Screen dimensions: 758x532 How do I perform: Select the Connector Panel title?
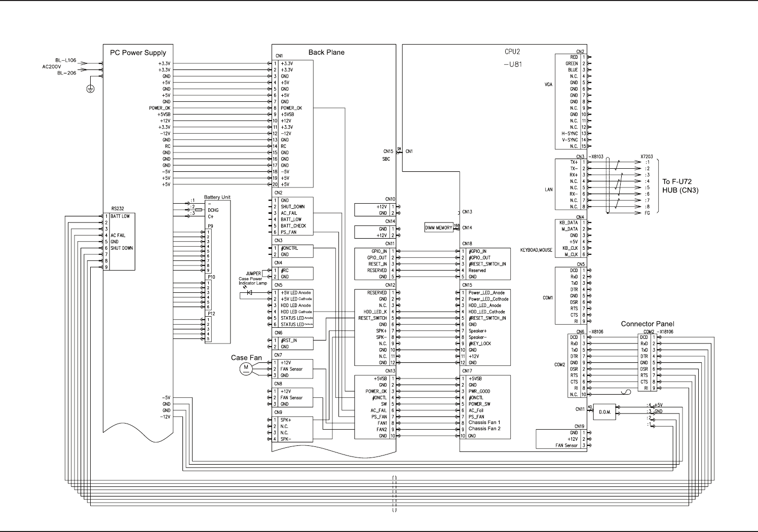coord(648,324)
